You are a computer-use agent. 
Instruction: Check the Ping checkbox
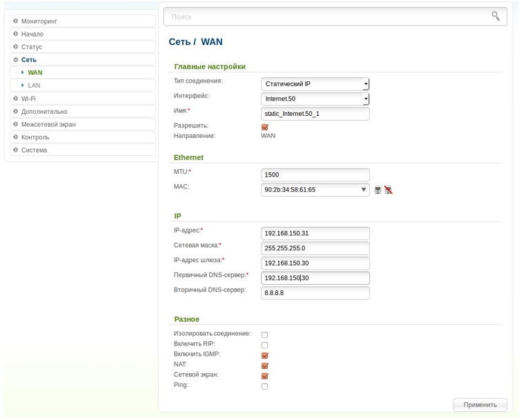(264, 386)
